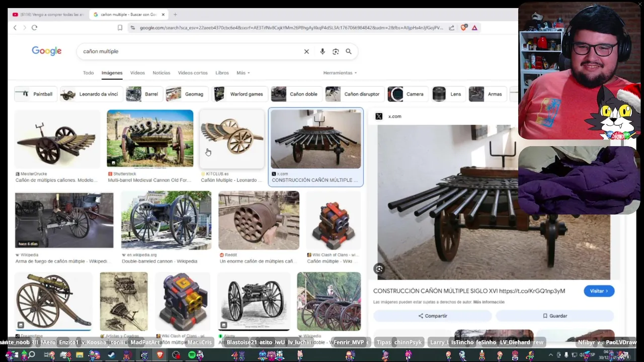Click the browser address bar URL
Viewport: 644px width, 362px height.
coord(292,28)
